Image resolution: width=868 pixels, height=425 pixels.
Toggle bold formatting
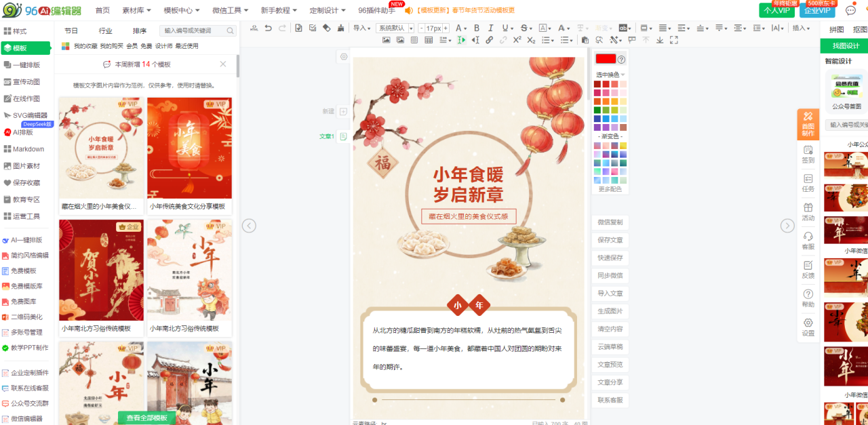(x=476, y=28)
